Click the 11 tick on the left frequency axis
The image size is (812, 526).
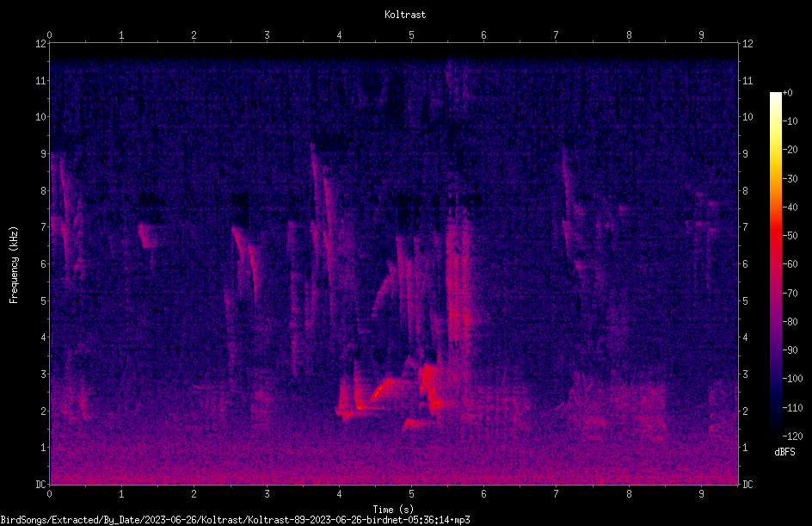coord(40,80)
